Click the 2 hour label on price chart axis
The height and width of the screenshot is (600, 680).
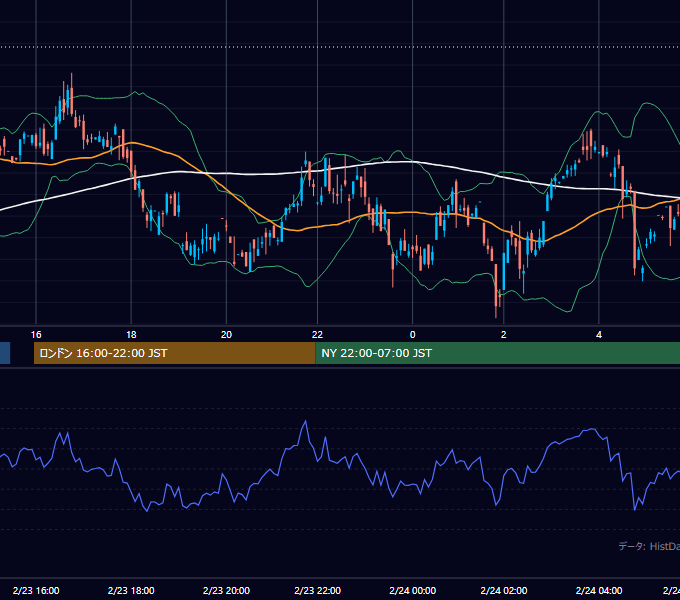pos(503,335)
